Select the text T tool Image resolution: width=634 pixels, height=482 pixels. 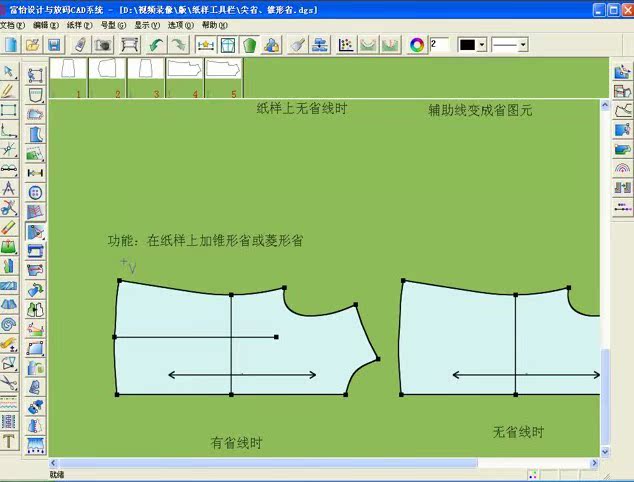(9, 441)
